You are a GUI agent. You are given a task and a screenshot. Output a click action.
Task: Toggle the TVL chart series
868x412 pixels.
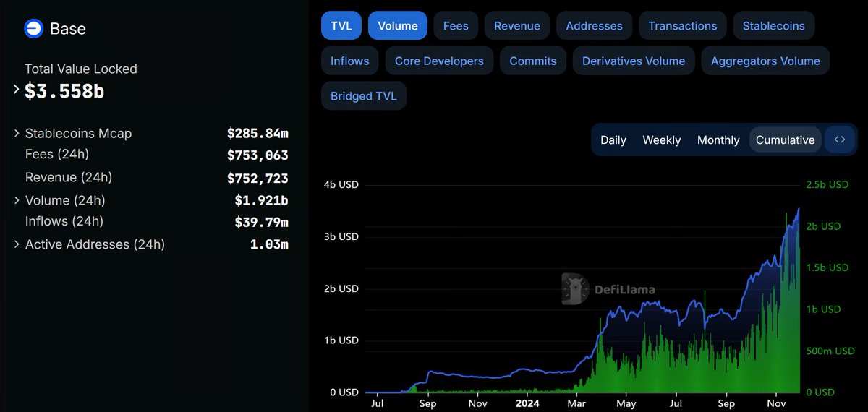pos(341,25)
